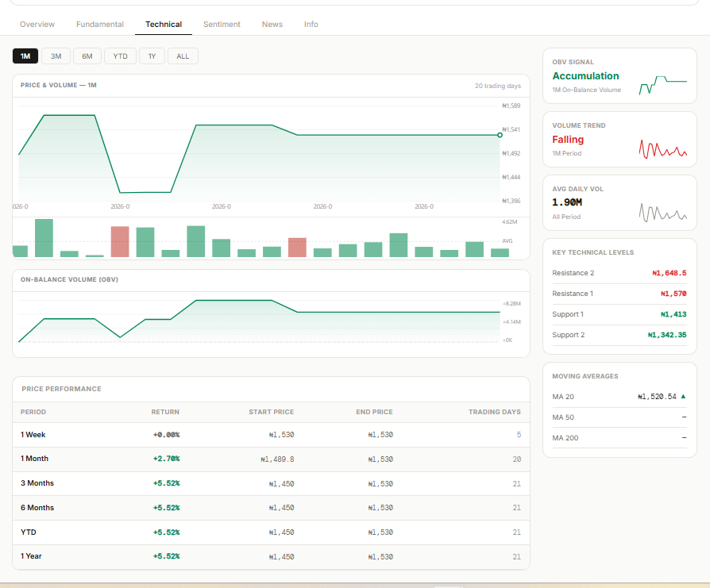Click the grey Avg Daily Vol sparkline
This screenshot has height=588, width=710.
(663, 212)
